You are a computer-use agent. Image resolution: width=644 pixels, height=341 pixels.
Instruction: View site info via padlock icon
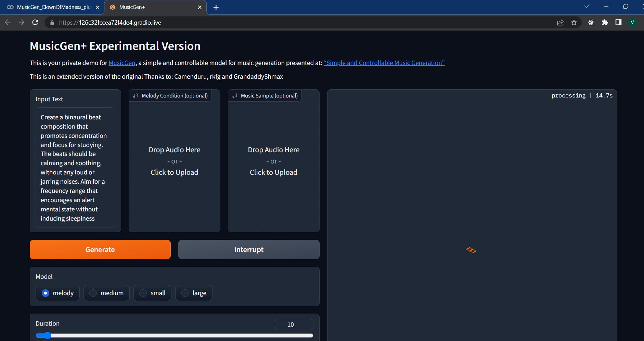click(52, 23)
